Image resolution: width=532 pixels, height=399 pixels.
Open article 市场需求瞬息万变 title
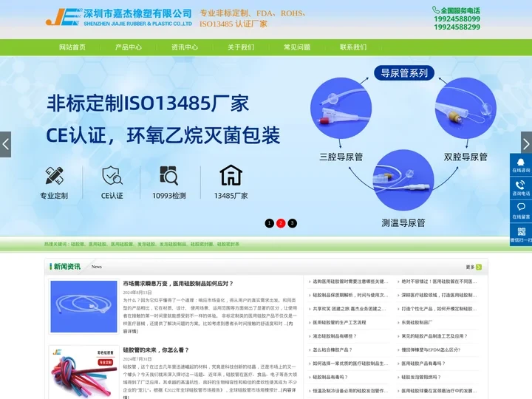tap(178, 284)
